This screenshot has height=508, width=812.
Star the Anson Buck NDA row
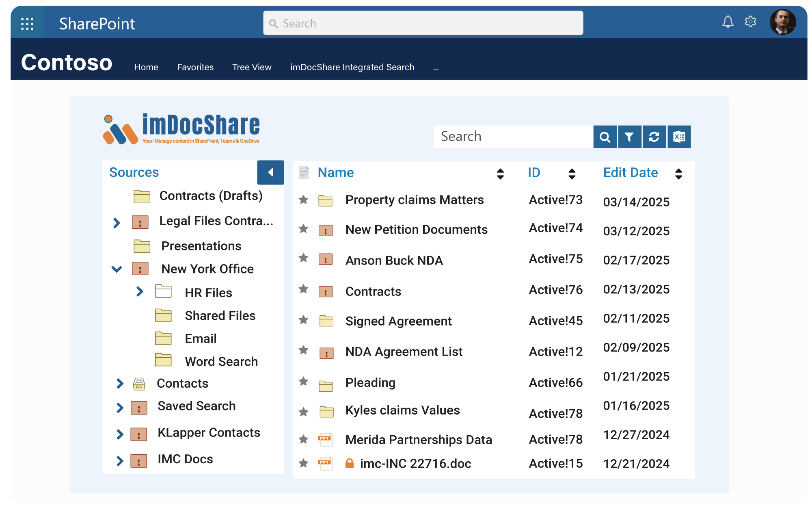pos(303,258)
